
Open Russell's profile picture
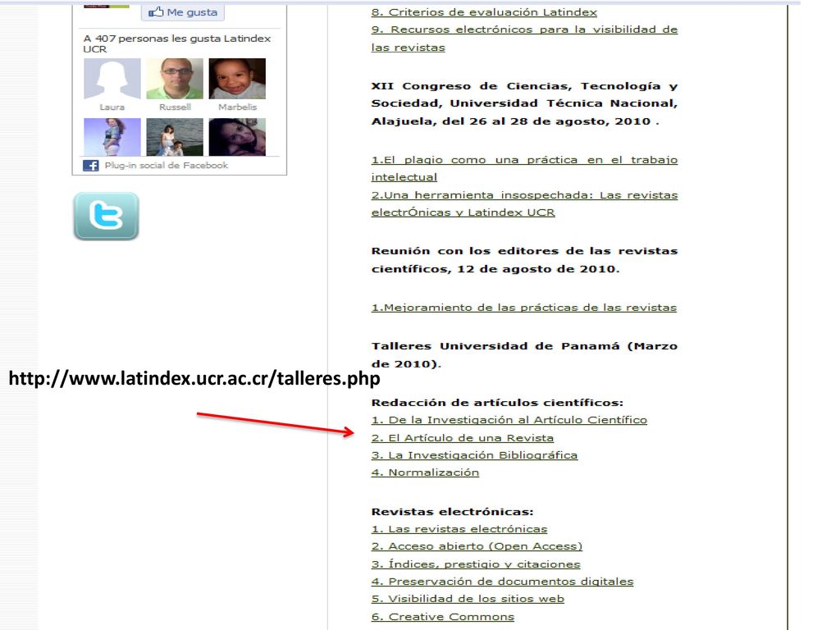coord(175,79)
